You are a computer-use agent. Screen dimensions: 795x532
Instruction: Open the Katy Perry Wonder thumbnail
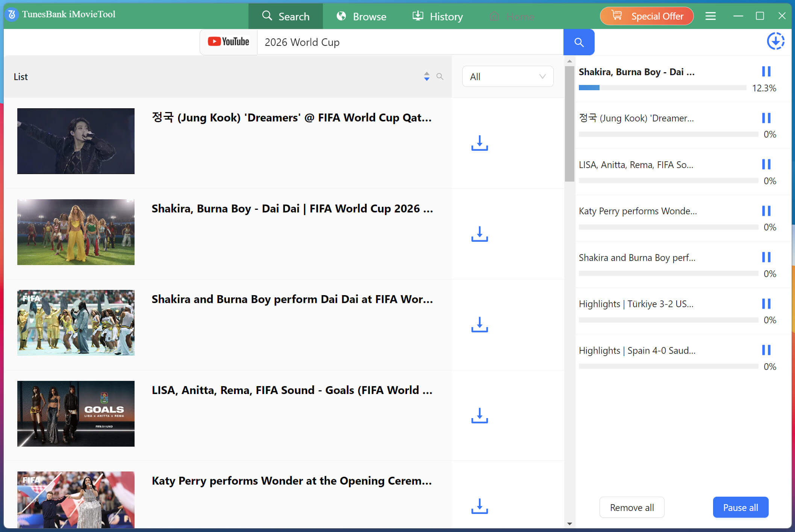pyautogui.click(x=76, y=500)
